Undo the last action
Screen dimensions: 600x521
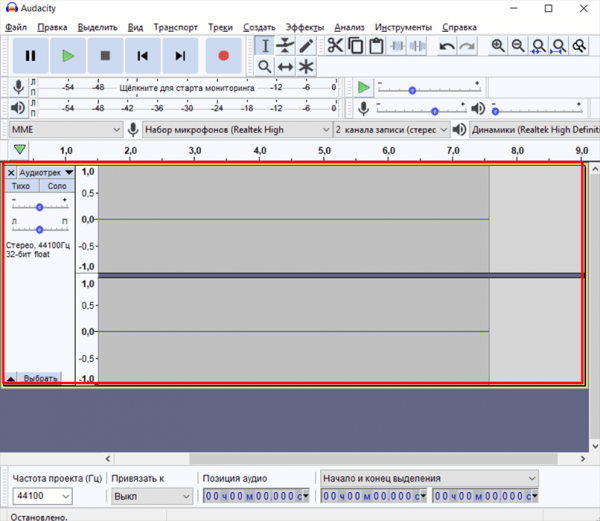coord(447,46)
